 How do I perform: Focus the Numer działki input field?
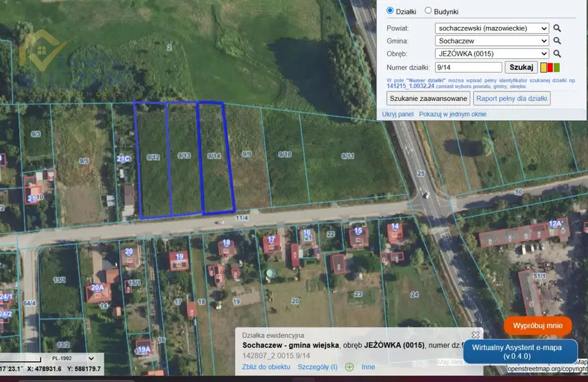pos(469,67)
